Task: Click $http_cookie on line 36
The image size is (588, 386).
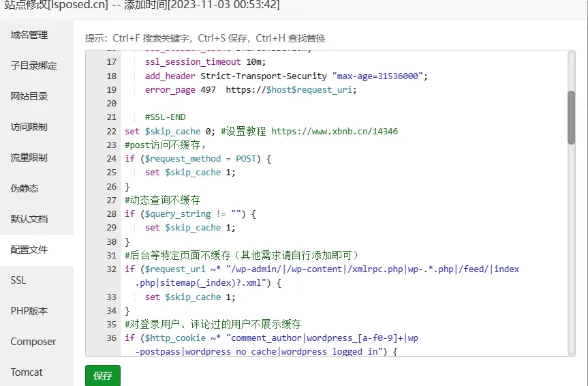Action: [175, 338]
